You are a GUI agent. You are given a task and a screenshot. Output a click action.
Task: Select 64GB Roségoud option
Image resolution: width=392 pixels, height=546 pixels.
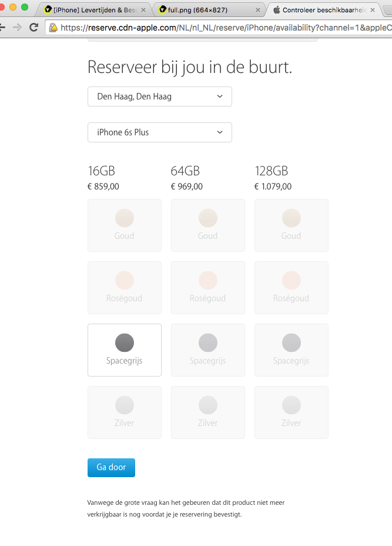pyautogui.click(x=208, y=288)
